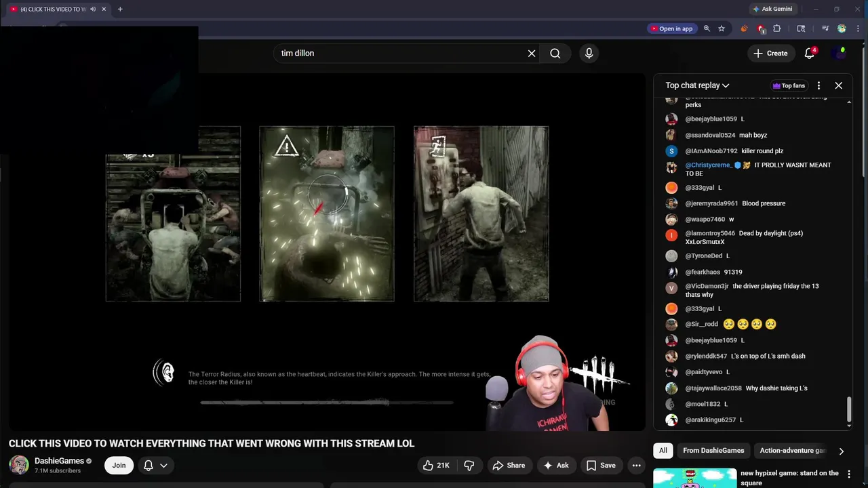Open the red extension with badge
The width and height of the screenshot is (868, 488).
coord(761,28)
